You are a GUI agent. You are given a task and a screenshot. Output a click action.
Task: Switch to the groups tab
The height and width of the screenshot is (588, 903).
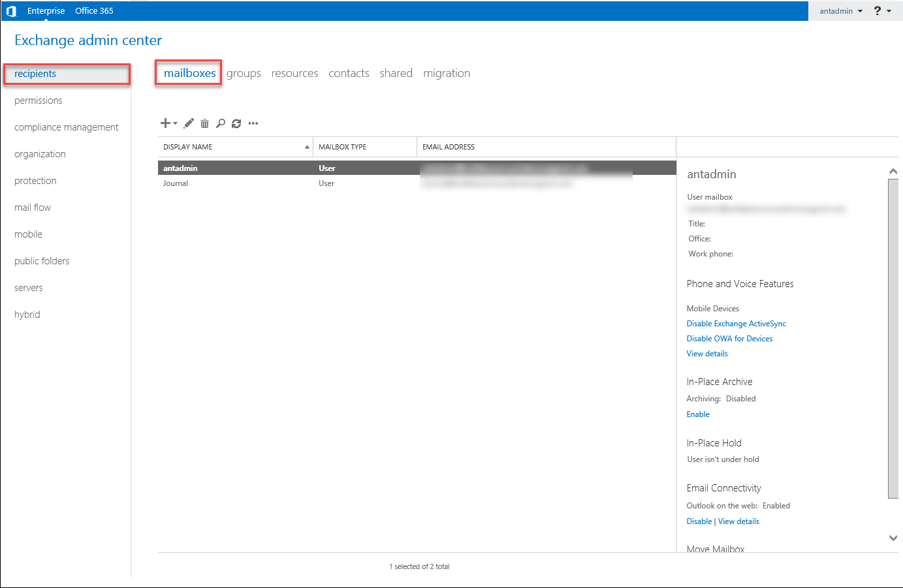[244, 73]
